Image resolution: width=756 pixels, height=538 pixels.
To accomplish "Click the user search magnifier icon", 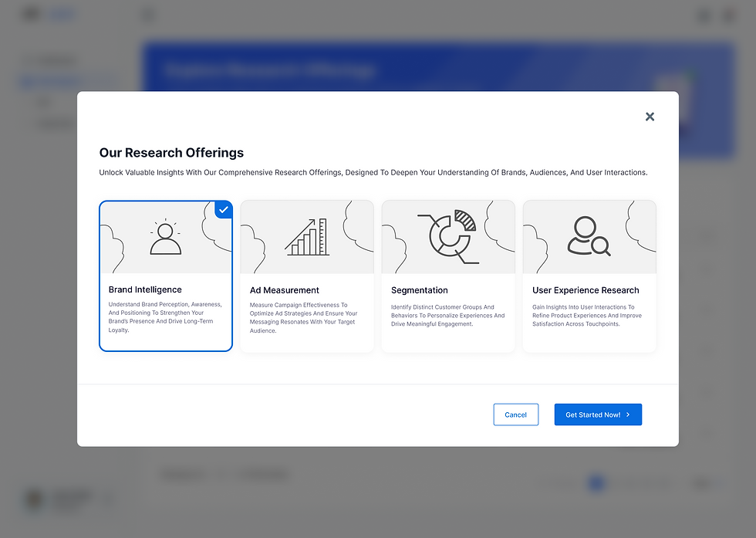I will 589,236.
